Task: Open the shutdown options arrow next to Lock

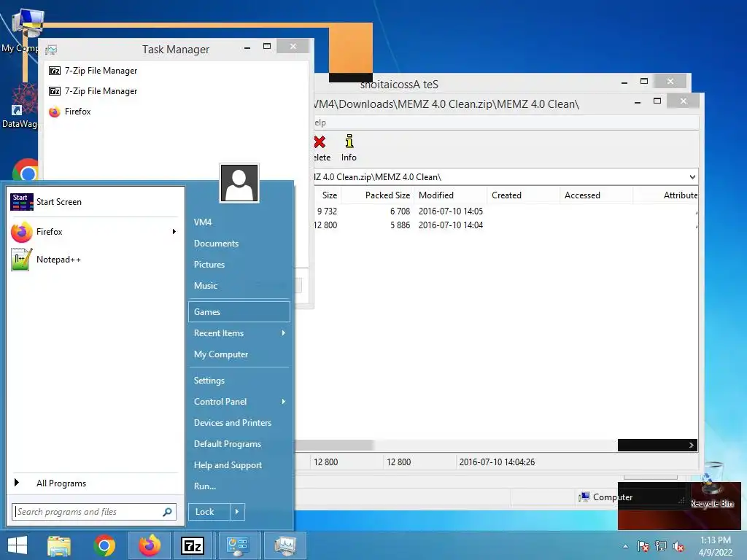Action: pyautogui.click(x=237, y=512)
